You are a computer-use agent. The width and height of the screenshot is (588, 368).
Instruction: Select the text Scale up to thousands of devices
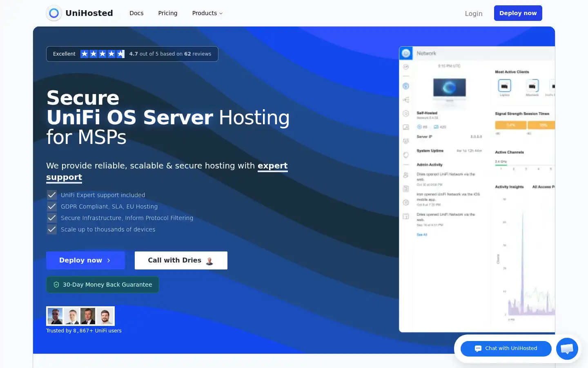click(108, 229)
